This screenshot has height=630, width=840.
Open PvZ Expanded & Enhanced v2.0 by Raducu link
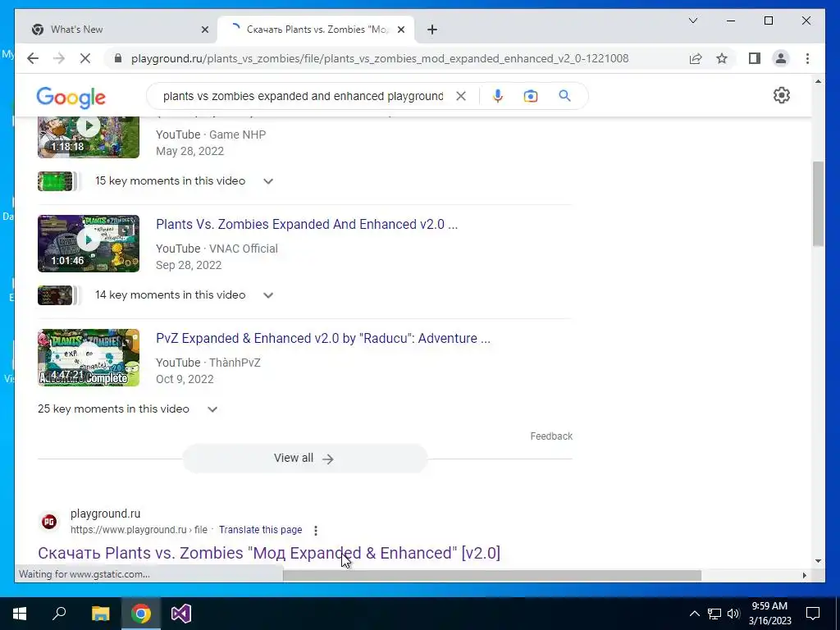pos(323,338)
